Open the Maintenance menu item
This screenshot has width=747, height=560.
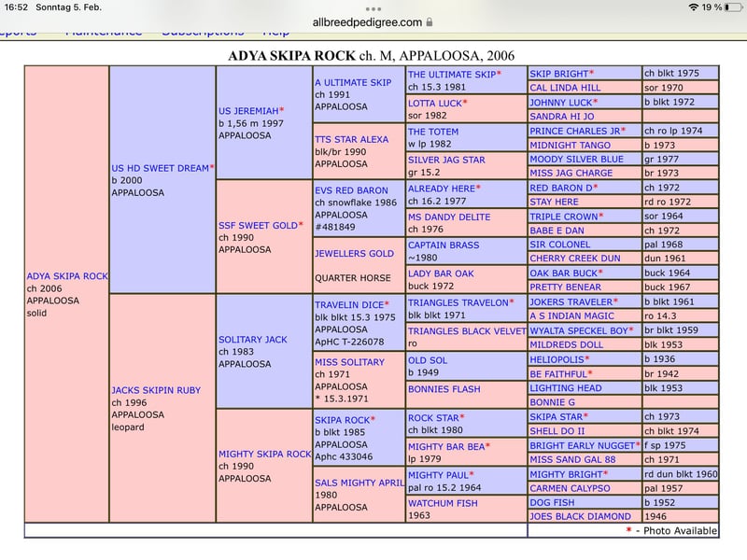(x=103, y=34)
